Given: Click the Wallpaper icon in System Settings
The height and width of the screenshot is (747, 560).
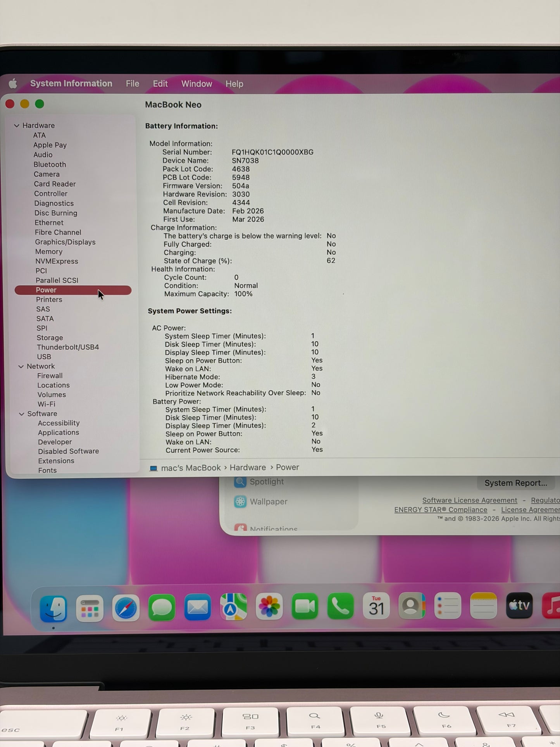Looking at the screenshot, I should (x=240, y=502).
